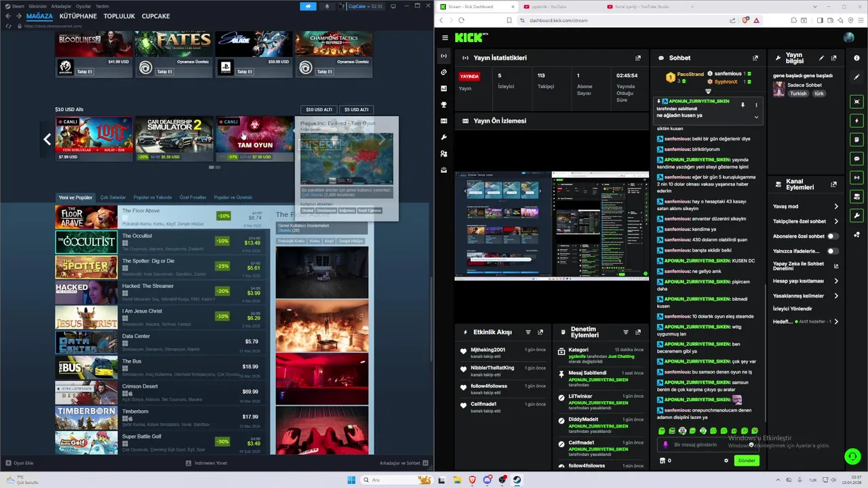This screenshot has width=868, height=488.
Task: Open Windows Start button
Action: click(x=351, y=480)
